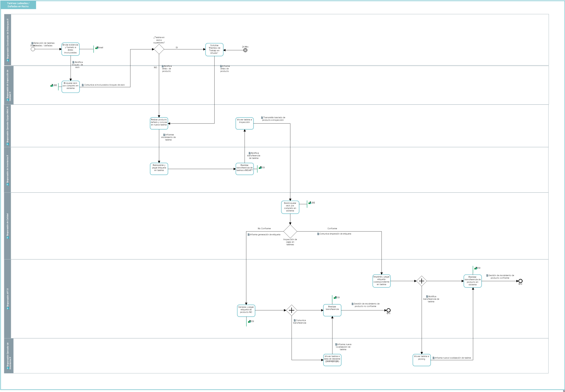The image size is (565, 392).
Task: Click the Notifica transferencia de tarima label near INSAPT
Action: pyautogui.click(x=254, y=156)
